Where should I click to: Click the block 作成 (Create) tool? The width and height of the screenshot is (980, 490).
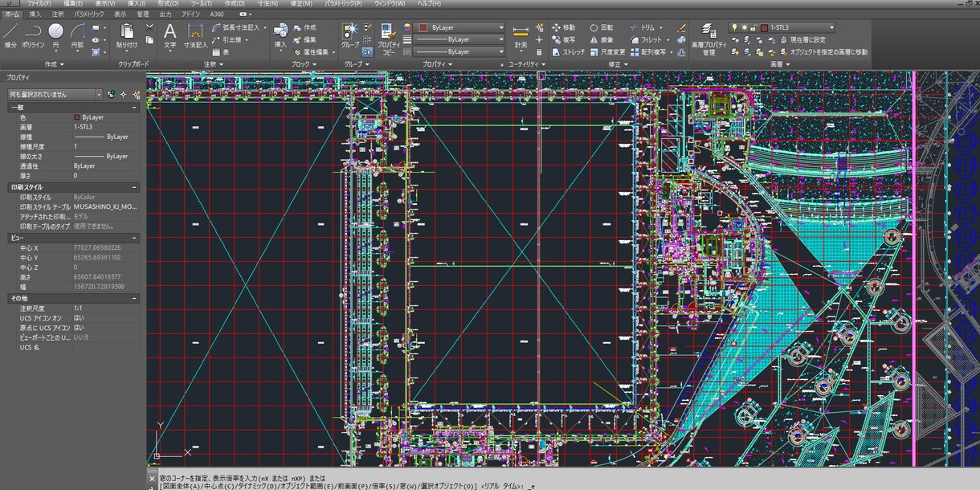[x=304, y=27]
